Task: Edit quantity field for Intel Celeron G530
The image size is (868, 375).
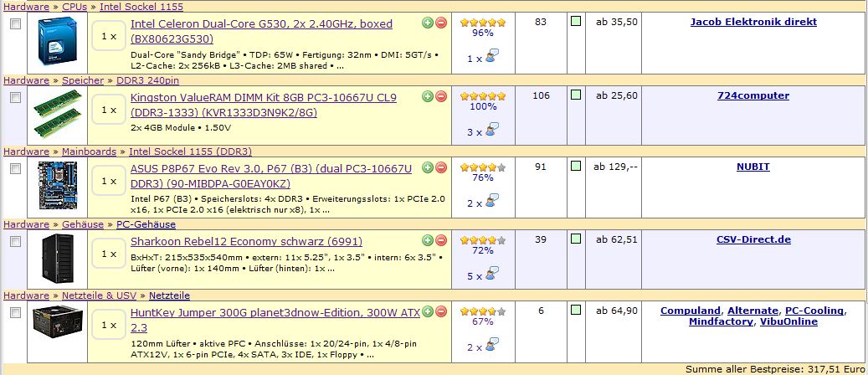Action: 109,36
